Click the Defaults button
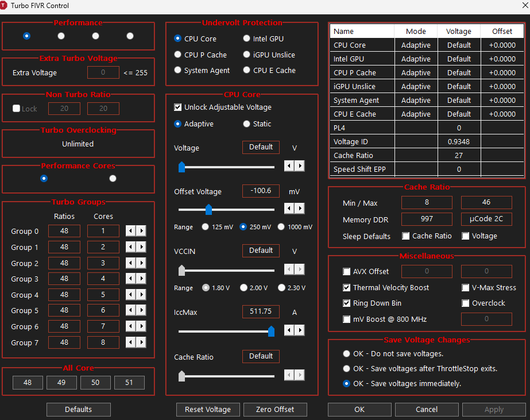The height and width of the screenshot is (420, 530). coord(79,409)
